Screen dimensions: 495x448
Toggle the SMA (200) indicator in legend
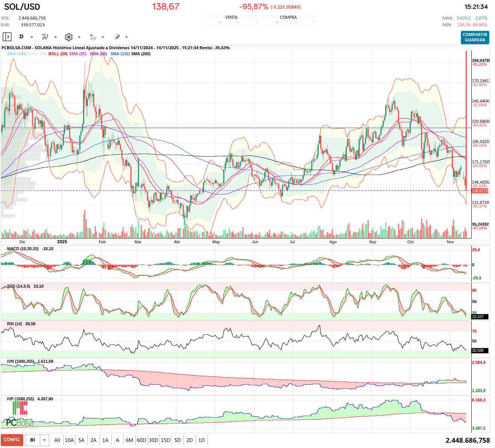coord(141,54)
